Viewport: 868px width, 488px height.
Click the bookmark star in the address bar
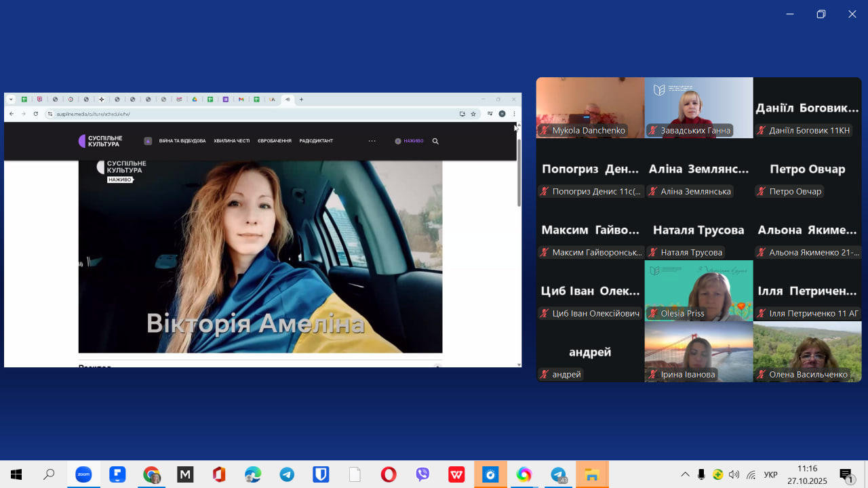[x=473, y=114]
